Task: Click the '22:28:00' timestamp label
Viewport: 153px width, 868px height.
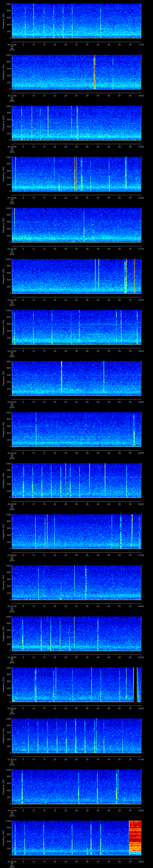Action: point(12,657)
